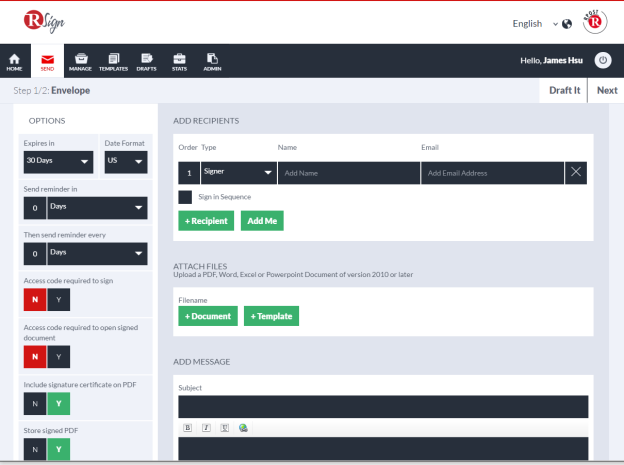Viewport: 624px width, 465px height.
Task: Click the Next step button
Action: (606, 91)
